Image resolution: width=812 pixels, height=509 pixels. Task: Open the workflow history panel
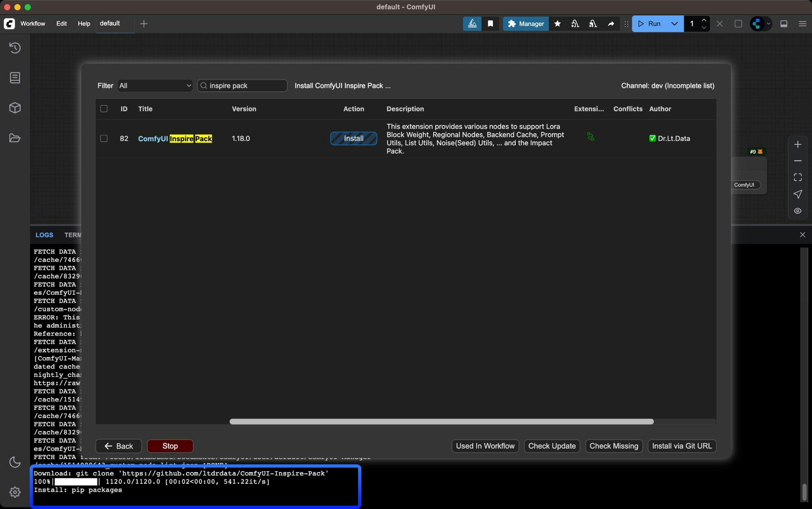tap(15, 48)
